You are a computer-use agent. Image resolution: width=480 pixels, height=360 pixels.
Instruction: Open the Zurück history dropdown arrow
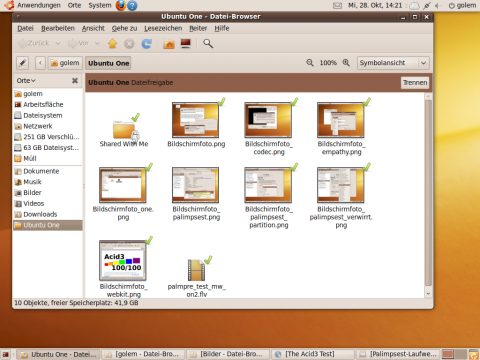58,43
